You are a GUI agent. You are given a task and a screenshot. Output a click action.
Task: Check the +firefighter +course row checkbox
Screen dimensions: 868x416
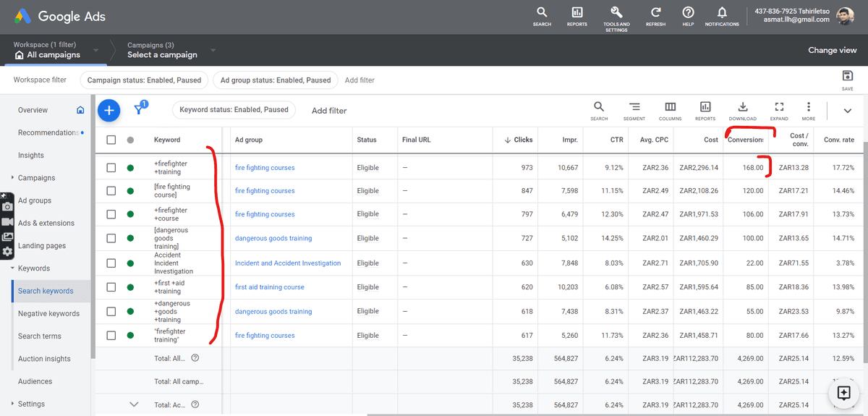point(111,214)
